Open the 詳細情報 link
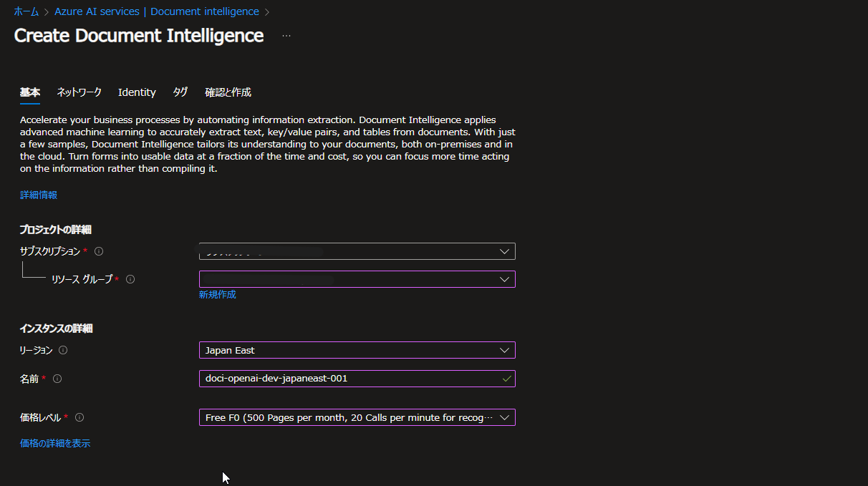 [x=39, y=195]
